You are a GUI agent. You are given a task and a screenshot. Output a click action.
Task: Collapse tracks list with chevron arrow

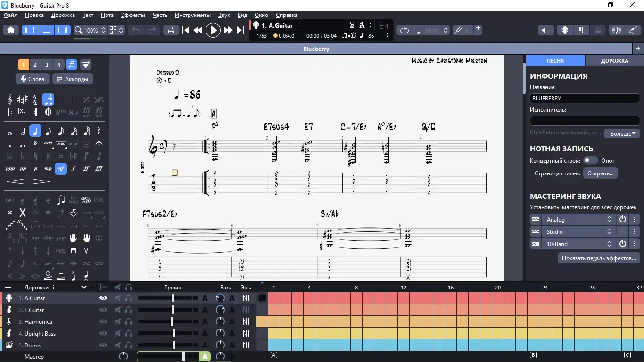pos(84,287)
